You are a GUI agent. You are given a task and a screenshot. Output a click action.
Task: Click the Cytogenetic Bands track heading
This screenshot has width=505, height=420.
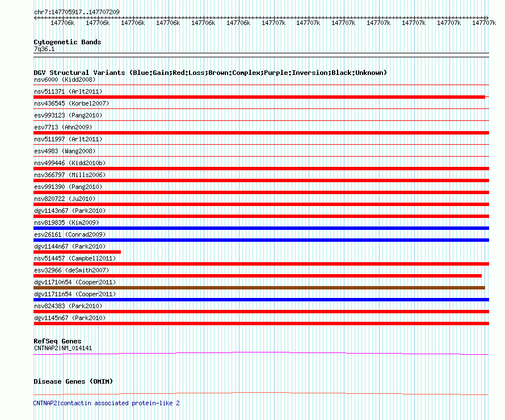pos(68,42)
